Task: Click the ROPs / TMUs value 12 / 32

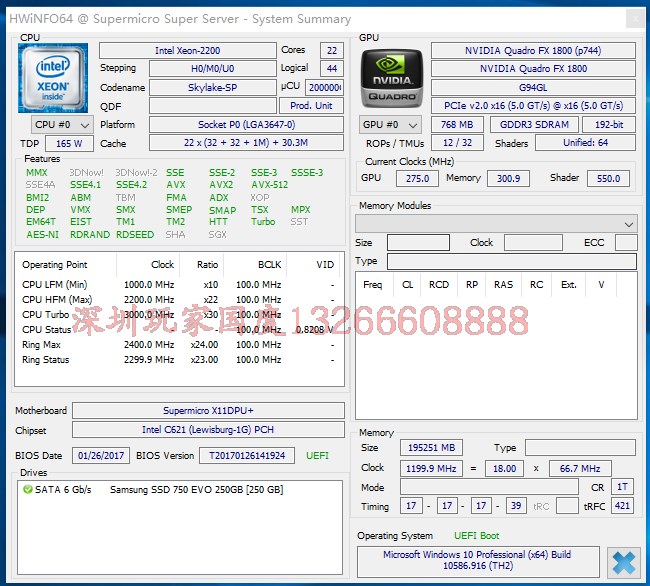Action: 457,143
